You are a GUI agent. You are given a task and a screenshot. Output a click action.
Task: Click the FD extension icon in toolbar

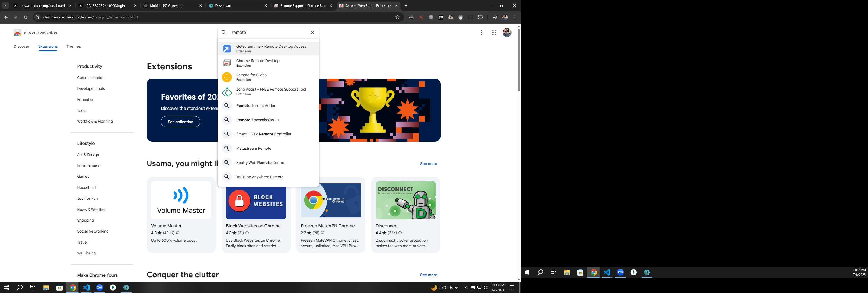click(441, 17)
